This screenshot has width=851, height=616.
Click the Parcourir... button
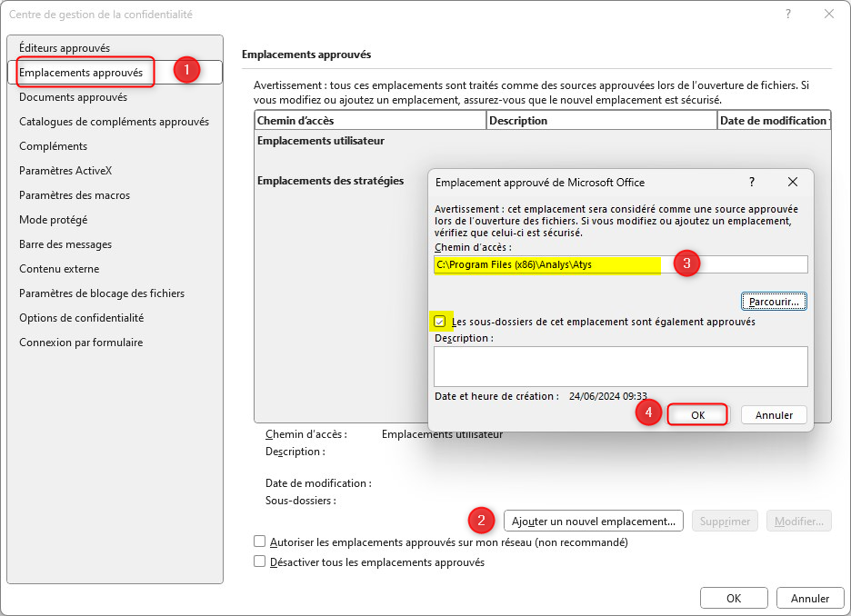[x=774, y=300]
